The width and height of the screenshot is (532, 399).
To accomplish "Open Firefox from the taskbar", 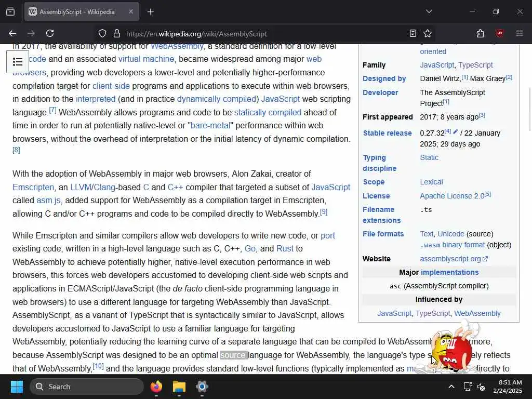I will (156, 387).
